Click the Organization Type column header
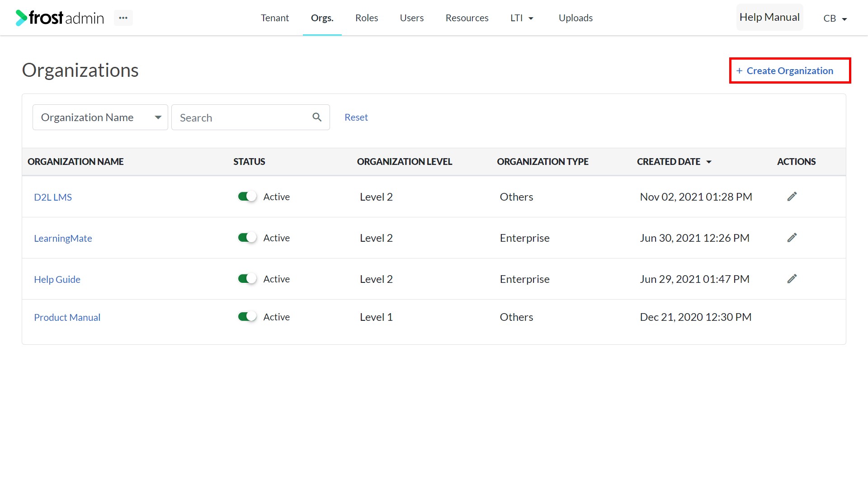868x488 pixels. point(542,162)
